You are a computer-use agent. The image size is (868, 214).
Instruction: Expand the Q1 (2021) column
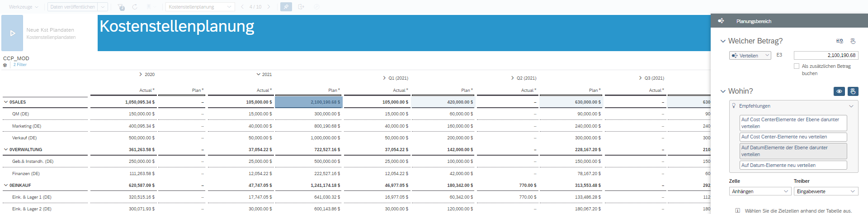click(385, 78)
